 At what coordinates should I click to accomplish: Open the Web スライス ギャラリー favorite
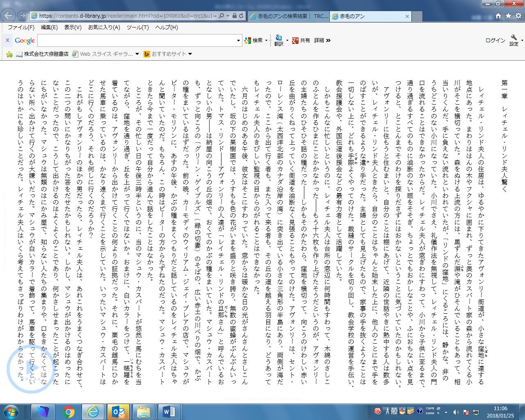pyautogui.click(x=103, y=54)
